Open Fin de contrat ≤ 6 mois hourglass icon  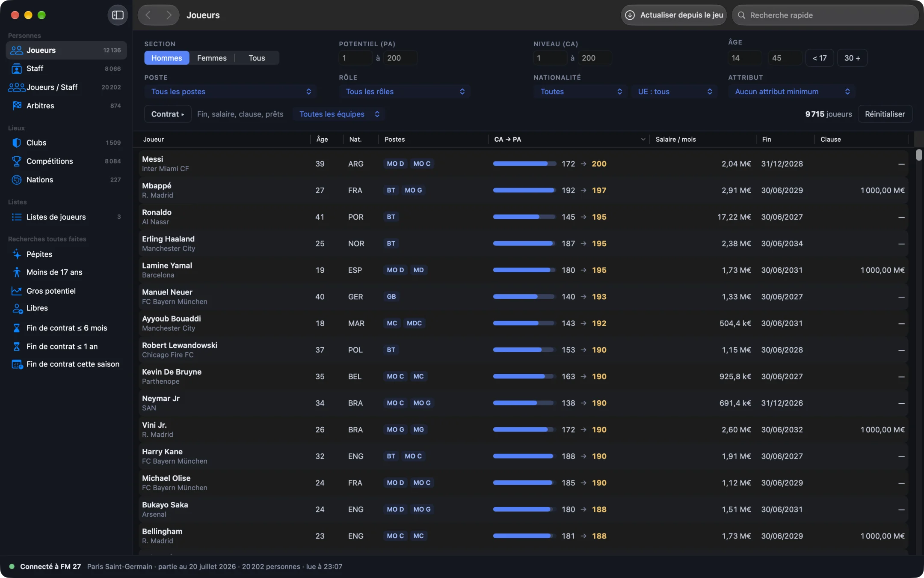click(x=16, y=328)
